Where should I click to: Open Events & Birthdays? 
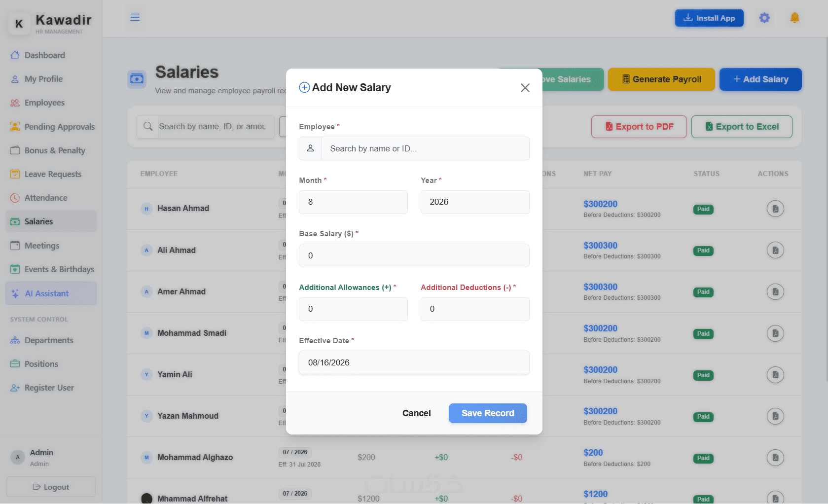click(x=51, y=269)
